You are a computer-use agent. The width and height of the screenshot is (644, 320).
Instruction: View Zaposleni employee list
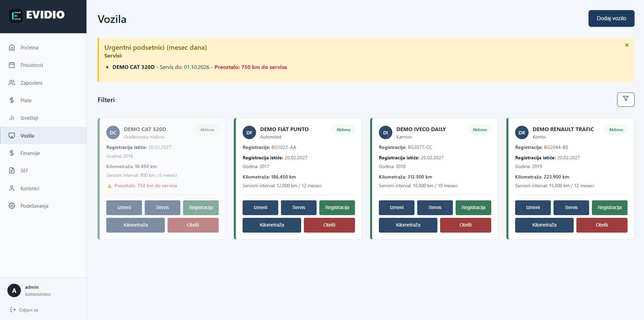(x=31, y=82)
